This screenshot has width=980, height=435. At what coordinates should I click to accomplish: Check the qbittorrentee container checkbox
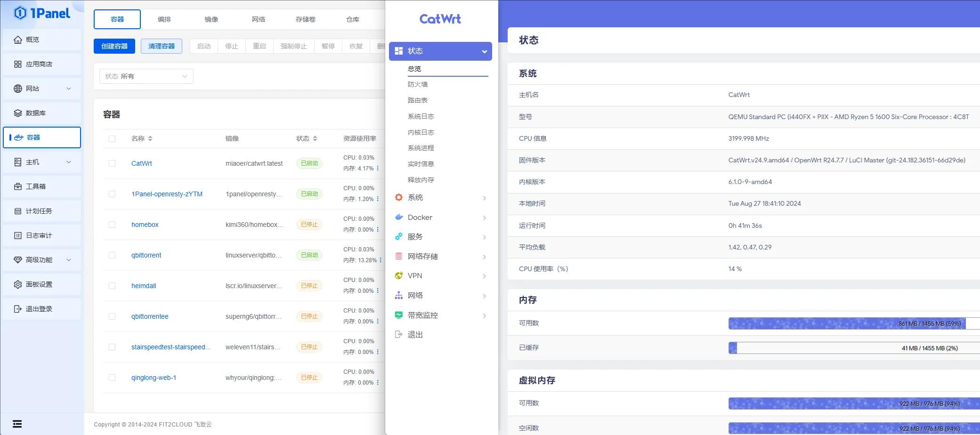coord(112,316)
